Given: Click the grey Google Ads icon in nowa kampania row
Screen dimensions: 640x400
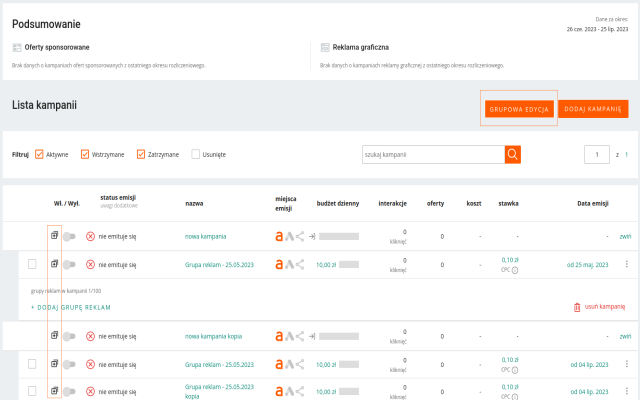Looking at the screenshot, I should (x=289, y=236).
